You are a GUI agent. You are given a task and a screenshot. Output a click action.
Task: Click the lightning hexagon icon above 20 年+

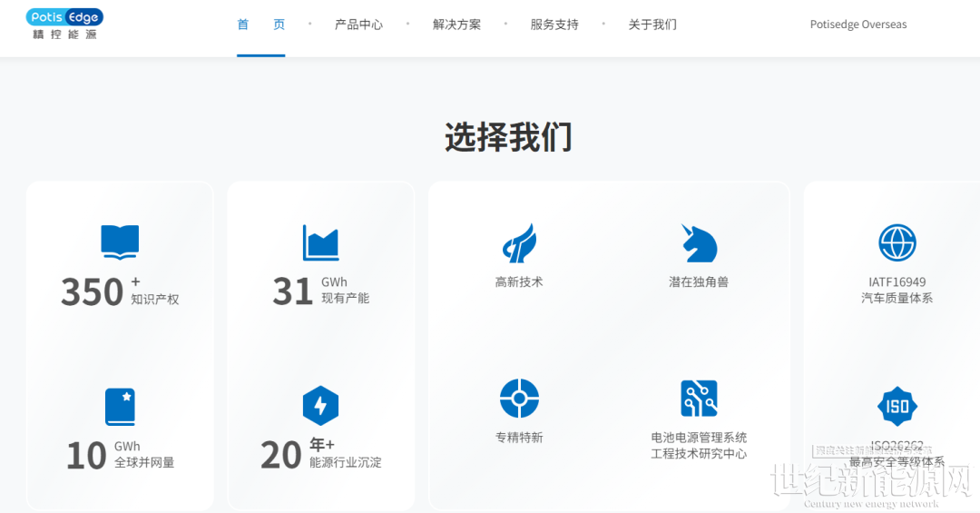point(320,406)
